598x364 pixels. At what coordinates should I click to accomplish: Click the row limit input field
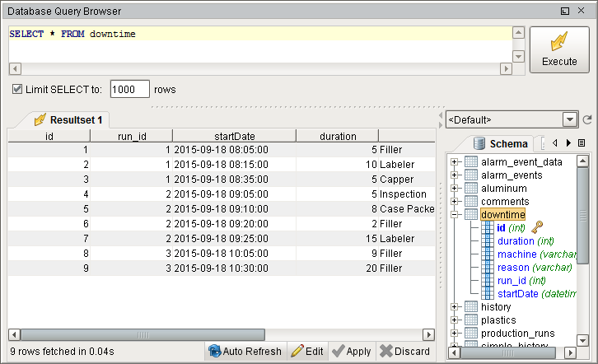point(129,89)
